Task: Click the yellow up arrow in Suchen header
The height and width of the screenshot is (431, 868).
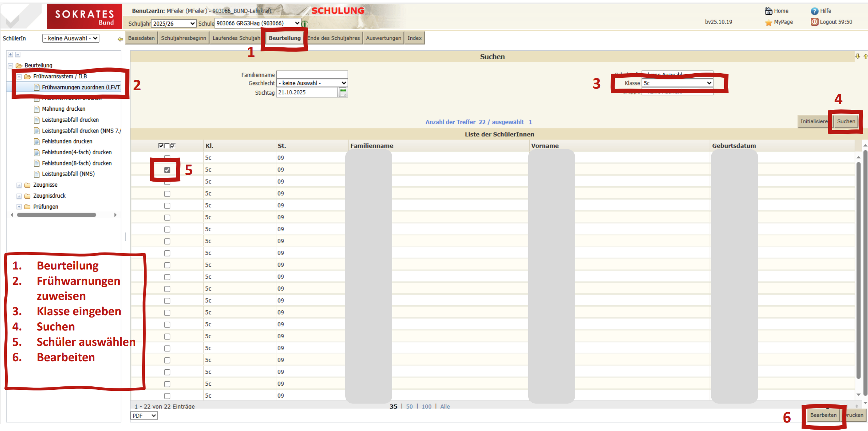Action: pos(865,56)
